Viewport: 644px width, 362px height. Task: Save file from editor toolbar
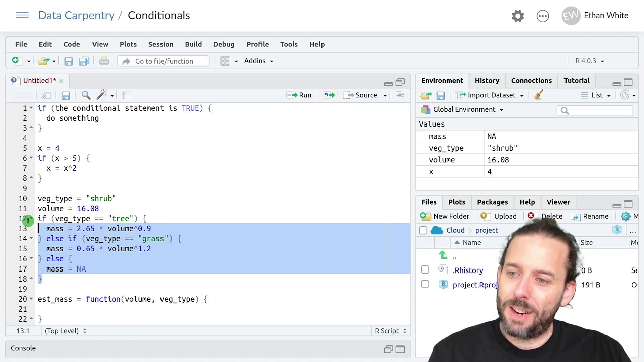pyautogui.click(x=66, y=95)
